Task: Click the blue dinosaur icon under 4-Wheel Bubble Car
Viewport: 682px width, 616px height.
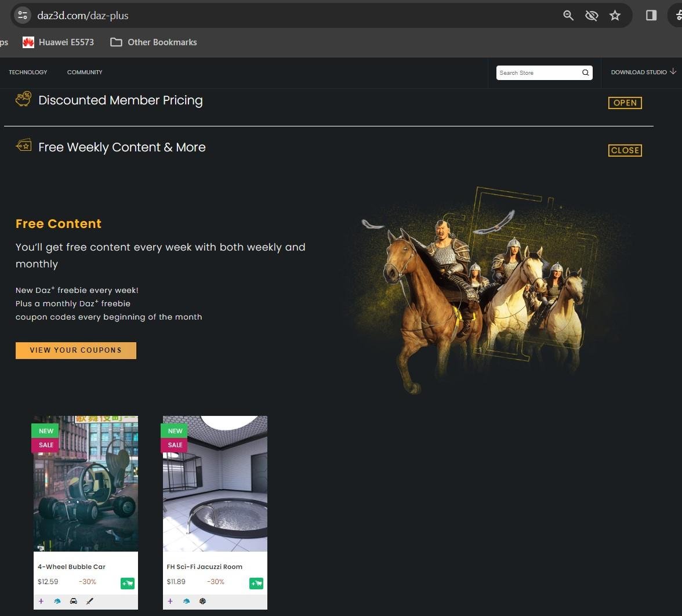Action: coord(57,601)
